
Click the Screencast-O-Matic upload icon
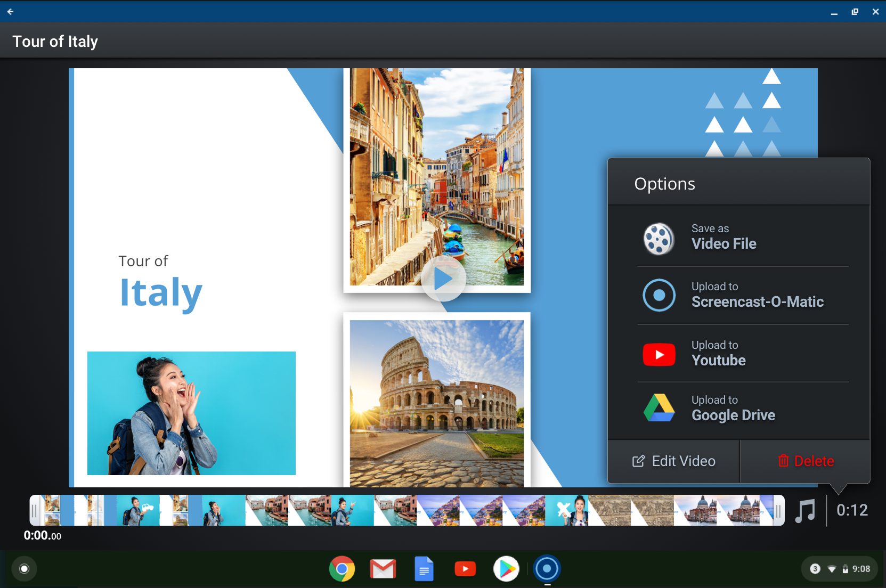[659, 295]
